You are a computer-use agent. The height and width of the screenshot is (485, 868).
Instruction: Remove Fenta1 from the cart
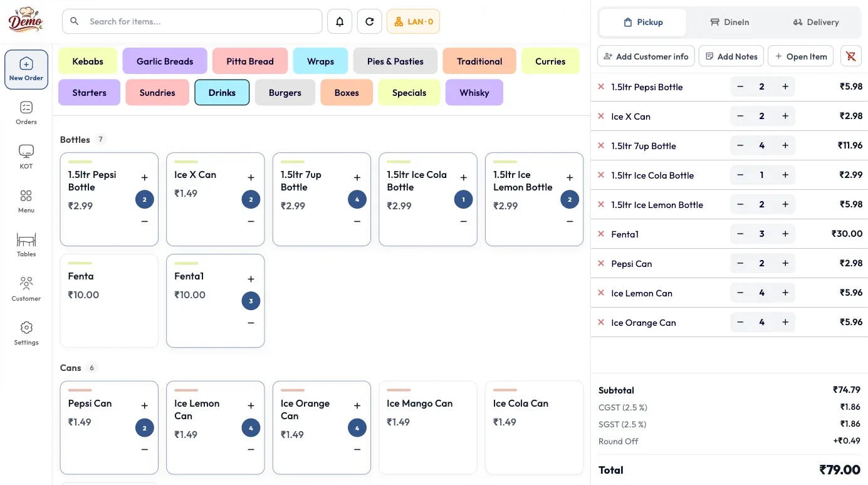[601, 234]
